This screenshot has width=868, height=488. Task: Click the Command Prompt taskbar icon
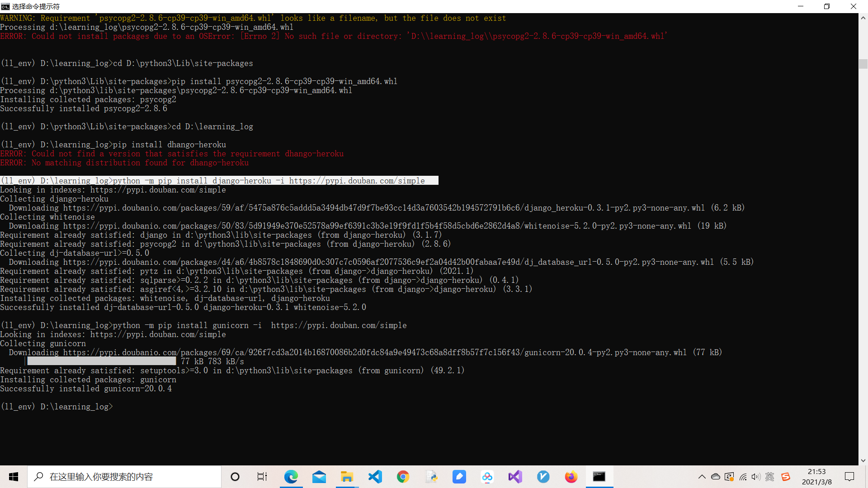click(599, 477)
